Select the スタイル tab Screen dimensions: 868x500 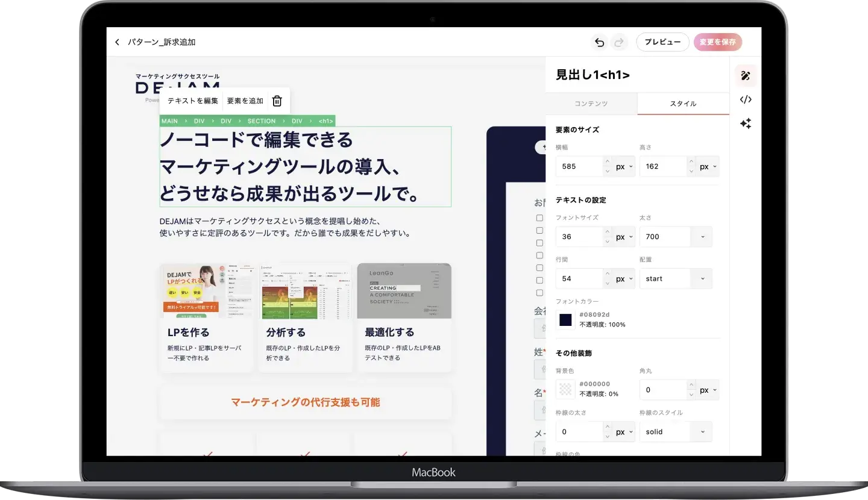point(683,104)
